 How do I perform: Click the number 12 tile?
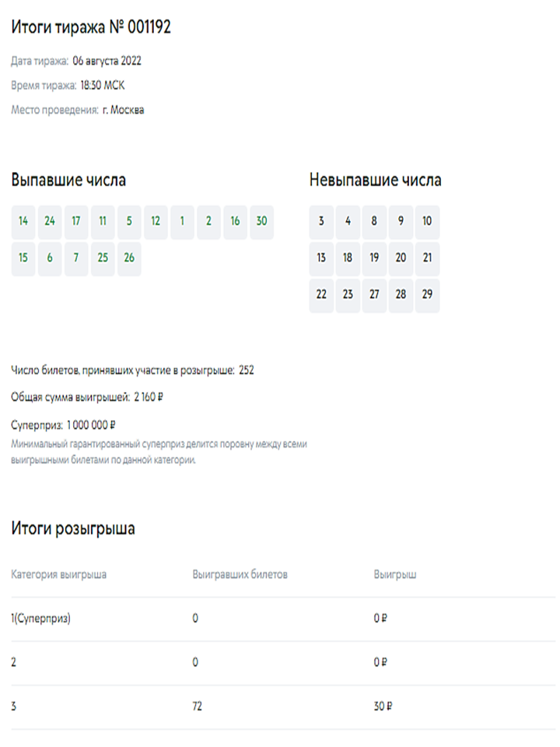point(156,222)
